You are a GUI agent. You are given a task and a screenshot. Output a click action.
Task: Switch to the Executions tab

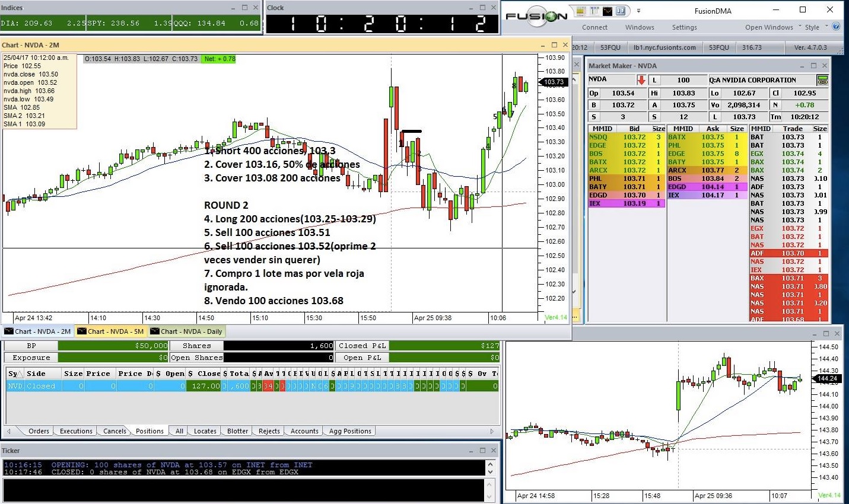(76, 431)
